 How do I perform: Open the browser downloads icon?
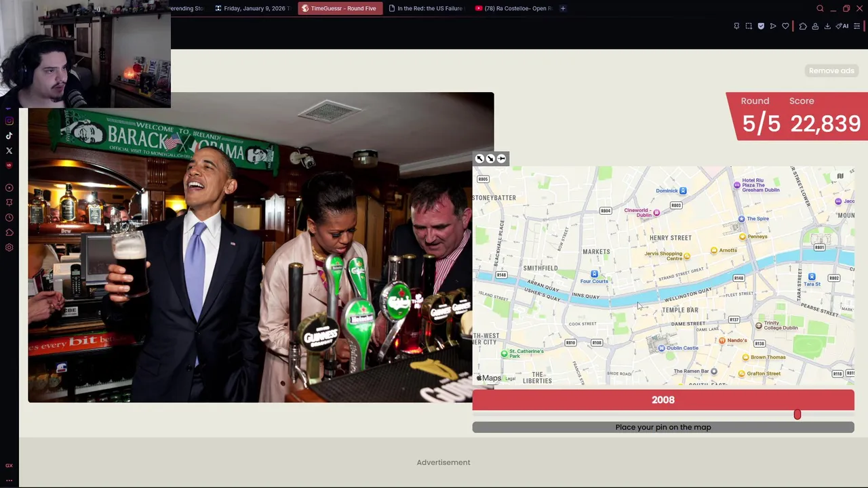pos(827,26)
